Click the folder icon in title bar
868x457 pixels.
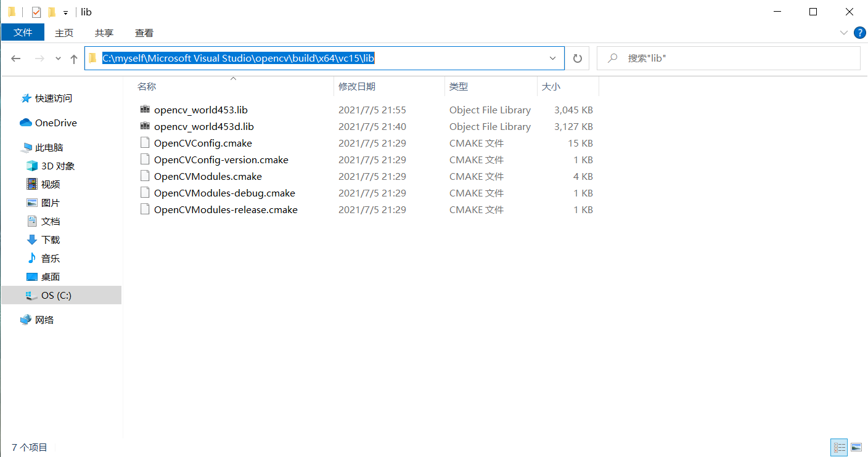12,12
